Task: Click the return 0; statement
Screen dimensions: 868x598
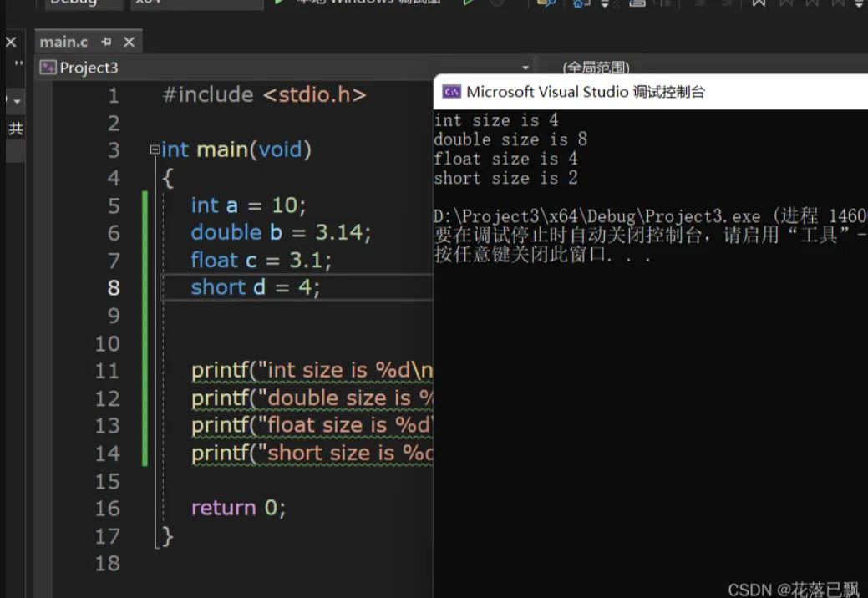Action: tap(239, 507)
